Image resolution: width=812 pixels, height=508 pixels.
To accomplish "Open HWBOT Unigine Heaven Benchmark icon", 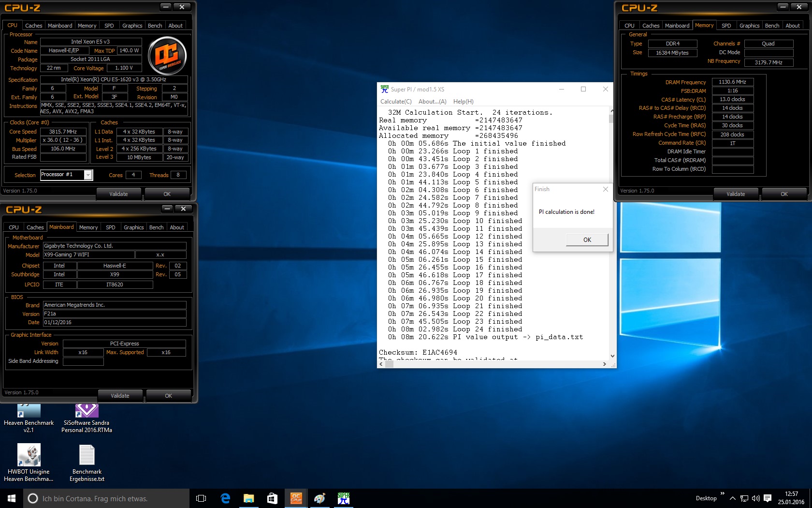I will tap(29, 463).
